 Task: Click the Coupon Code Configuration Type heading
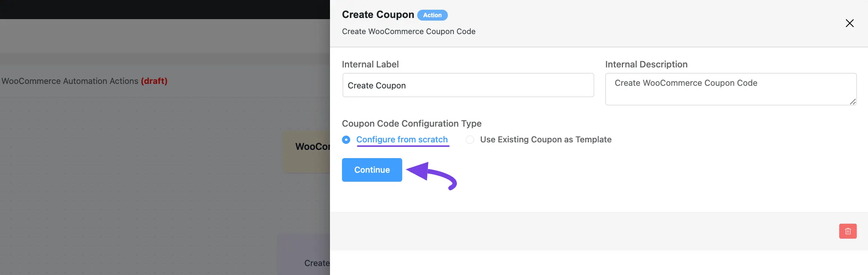(x=412, y=124)
